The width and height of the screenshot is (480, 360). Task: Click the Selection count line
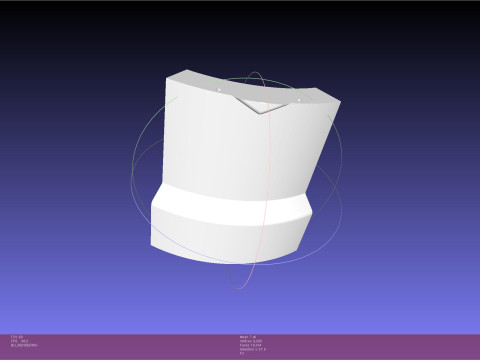point(253,349)
